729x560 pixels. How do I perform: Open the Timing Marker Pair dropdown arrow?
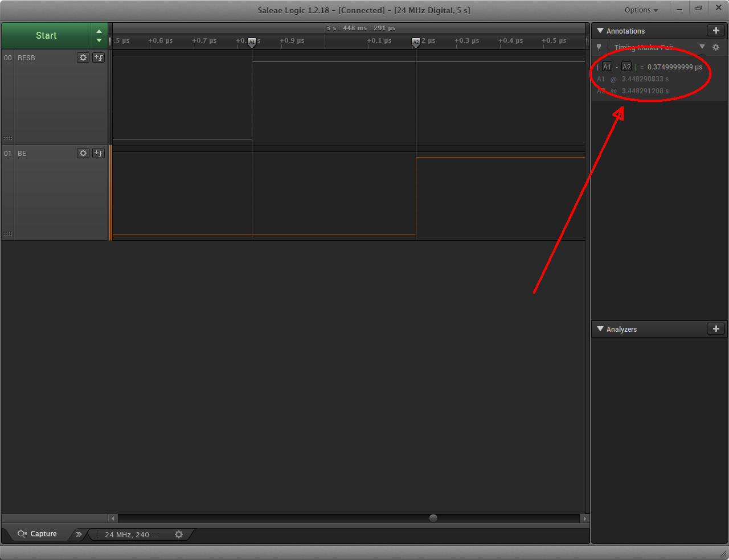pyautogui.click(x=702, y=47)
